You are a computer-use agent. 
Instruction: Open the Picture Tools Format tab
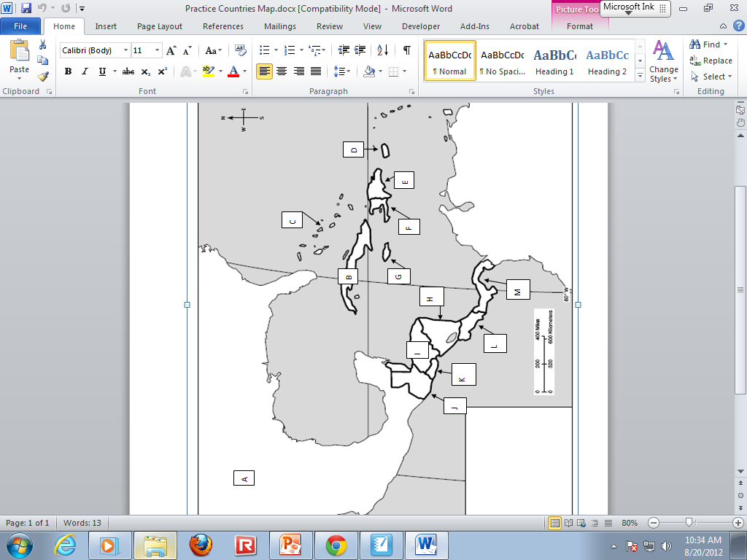tap(580, 26)
